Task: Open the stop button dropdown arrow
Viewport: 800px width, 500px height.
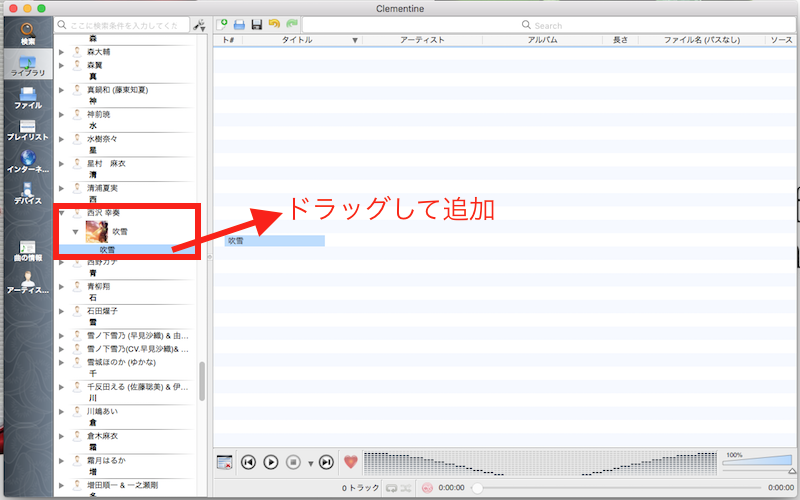Action: 310,463
